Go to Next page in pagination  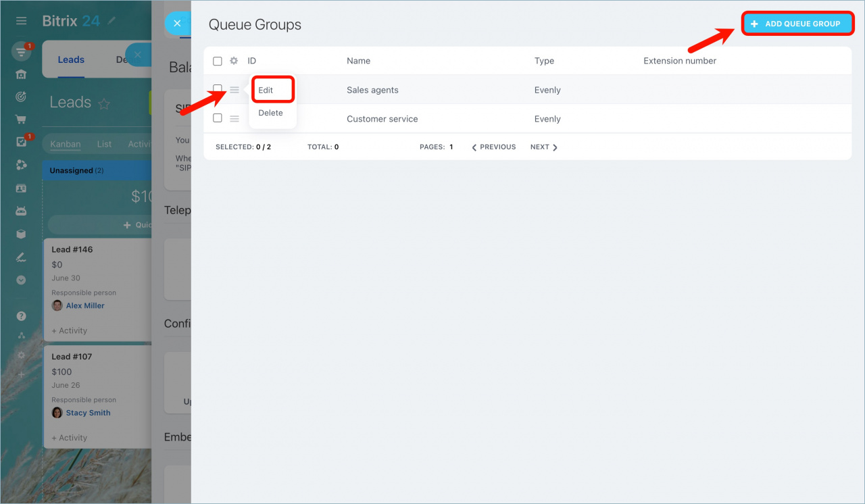pyautogui.click(x=544, y=147)
